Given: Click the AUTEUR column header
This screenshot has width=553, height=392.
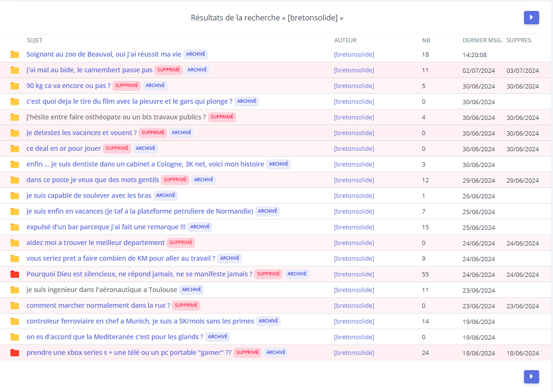Looking at the screenshot, I should (x=346, y=40).
